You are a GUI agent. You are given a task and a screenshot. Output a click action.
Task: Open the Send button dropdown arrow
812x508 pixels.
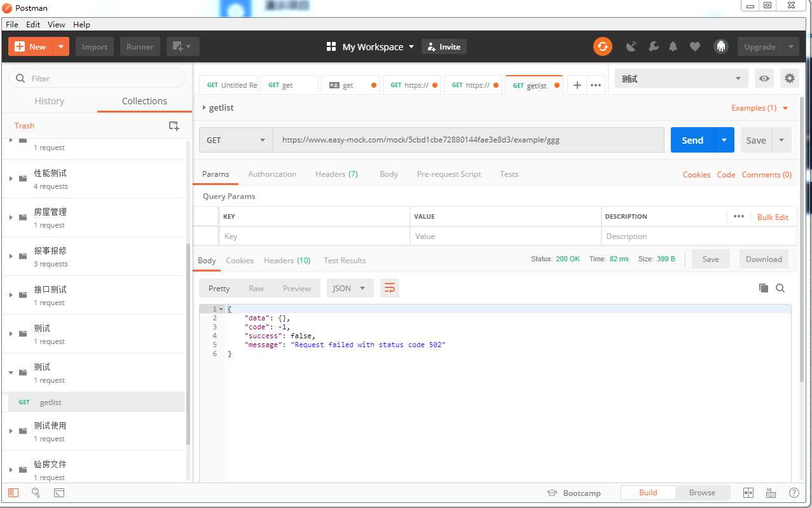coord(724,140)
